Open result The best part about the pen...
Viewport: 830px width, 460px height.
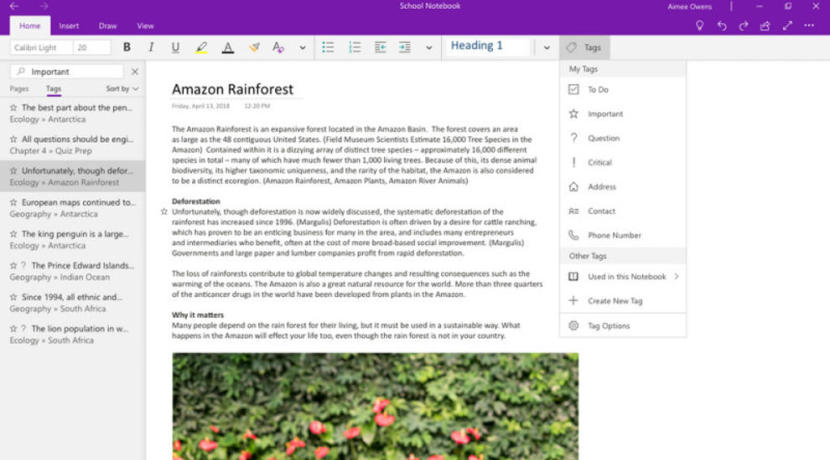click(x=73, y=113)
